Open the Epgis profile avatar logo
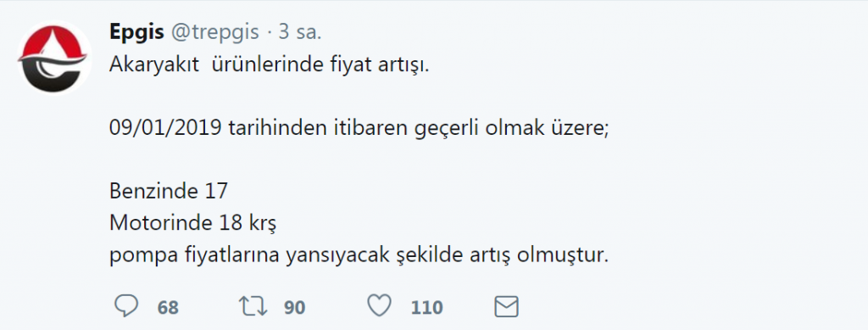The height and width of the screenshot is (330, 868). 53,58
